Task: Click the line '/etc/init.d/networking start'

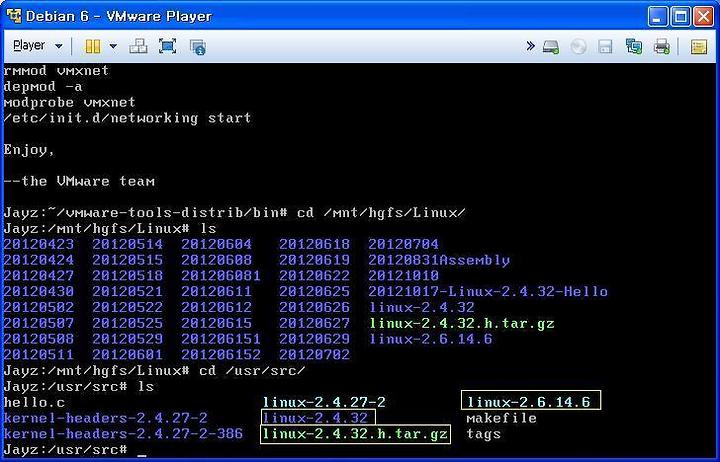Action: point(127,118)
